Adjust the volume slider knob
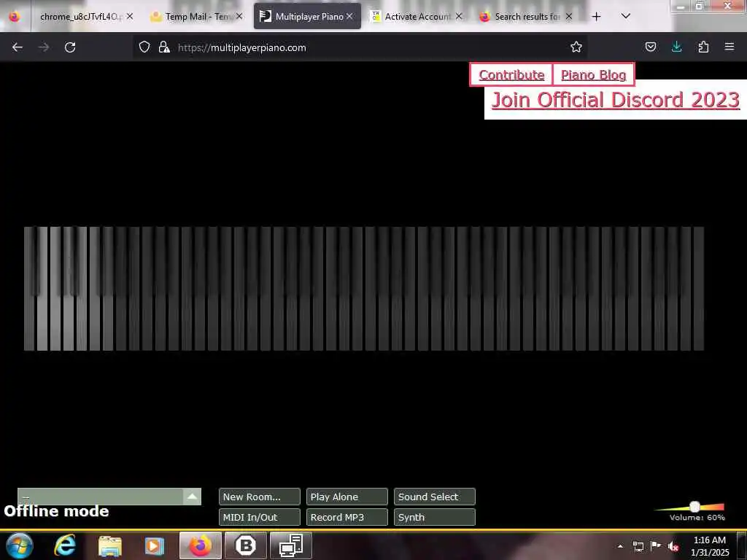Viewport: 747px width, 560px height. click(694, 506)
